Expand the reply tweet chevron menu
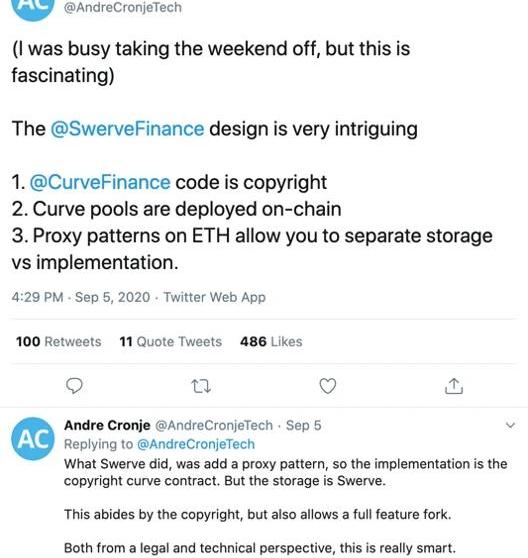The image size is (528, 558). click(511, 425)
